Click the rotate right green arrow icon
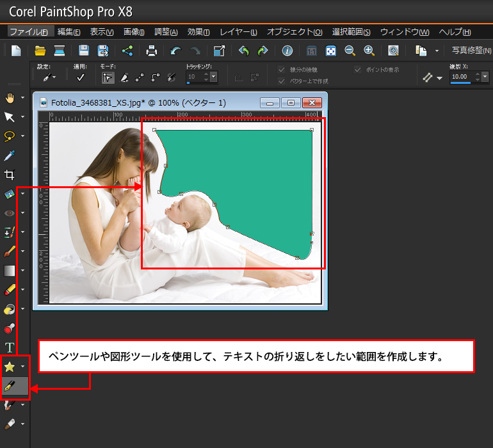493x448 pixels. click(263, 51)
